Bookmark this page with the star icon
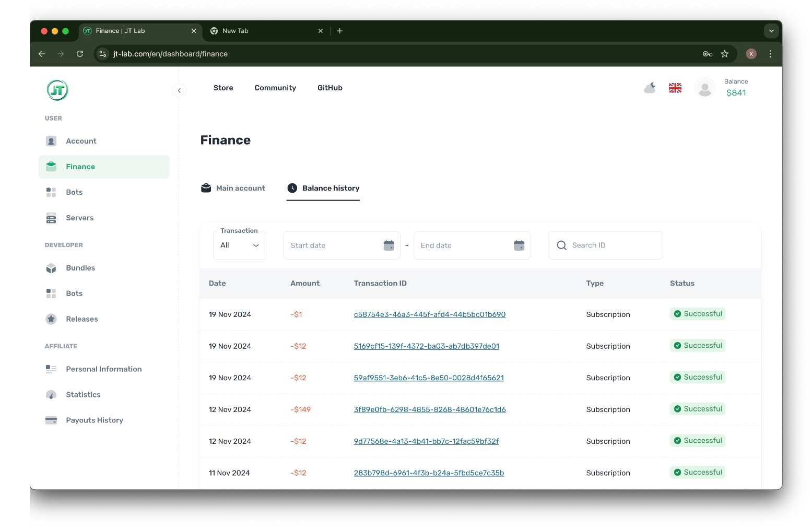The image size is (812, 529). click(725, 54)
